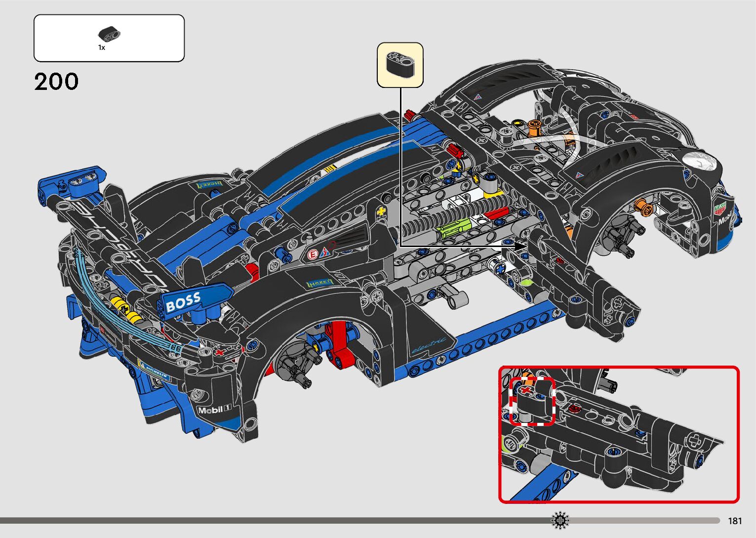Click the round white headlight on the car front
The height and width of the screenshot is (538, 756).
[x=699, y=161]
